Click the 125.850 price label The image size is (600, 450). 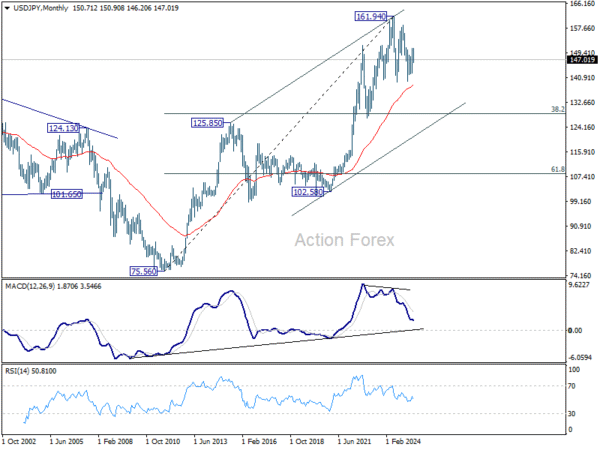point(207,123)
